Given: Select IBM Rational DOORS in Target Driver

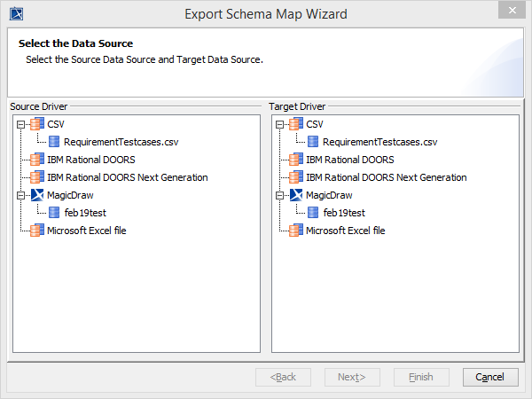Looking at the screenshot, I should coord(349,160).
